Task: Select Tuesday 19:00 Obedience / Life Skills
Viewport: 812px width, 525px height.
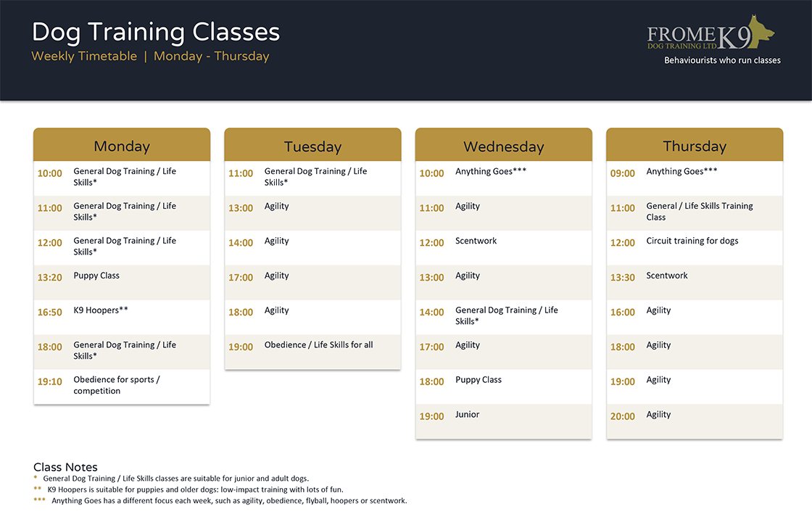Action: [312, 352]
